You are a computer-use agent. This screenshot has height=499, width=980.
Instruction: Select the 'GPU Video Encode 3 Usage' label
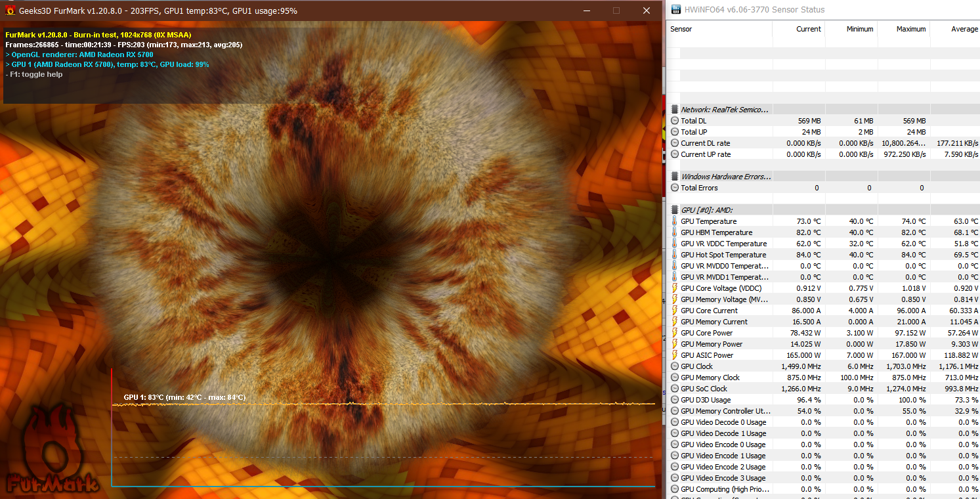(723, 478)
